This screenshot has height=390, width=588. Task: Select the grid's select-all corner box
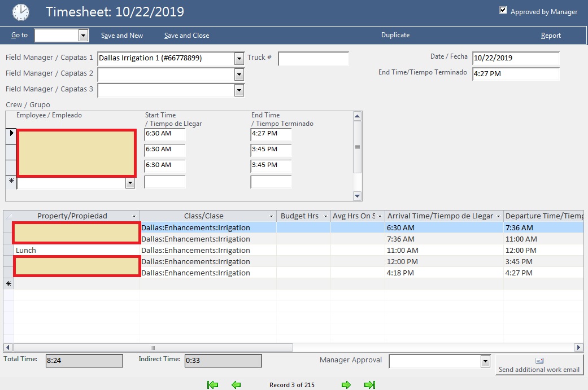click(x=8, y=216)
